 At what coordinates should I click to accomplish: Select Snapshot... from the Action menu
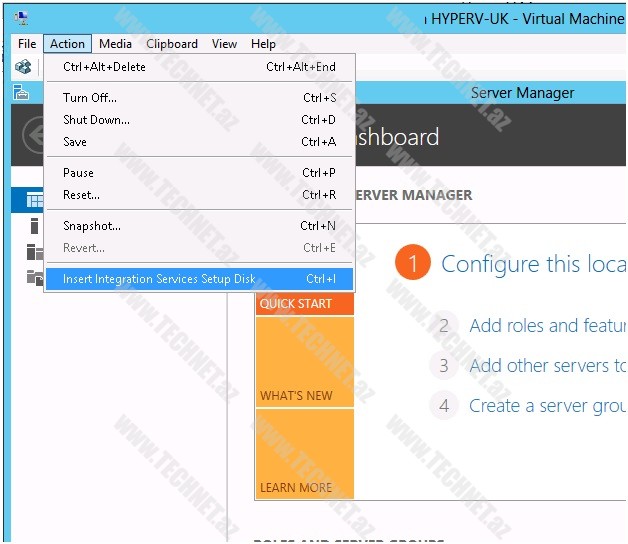coord(92,226)
